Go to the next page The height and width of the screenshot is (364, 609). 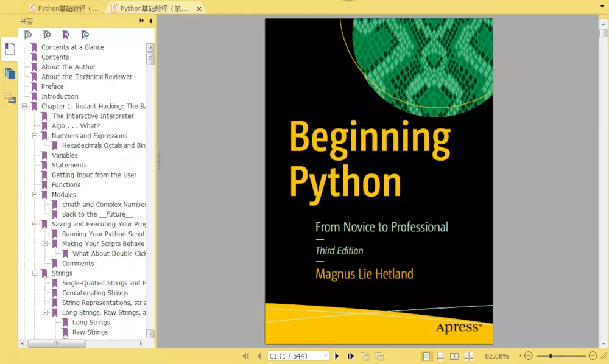point(337,356)
